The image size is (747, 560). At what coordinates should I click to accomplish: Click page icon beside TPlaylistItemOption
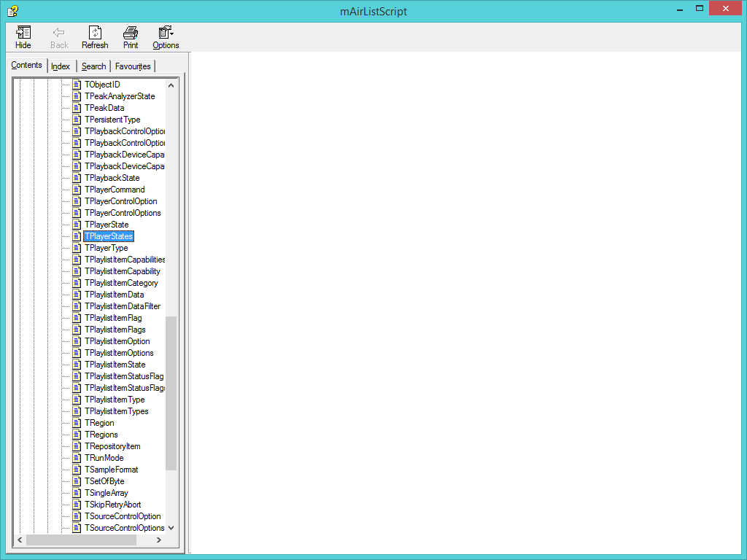77,341
